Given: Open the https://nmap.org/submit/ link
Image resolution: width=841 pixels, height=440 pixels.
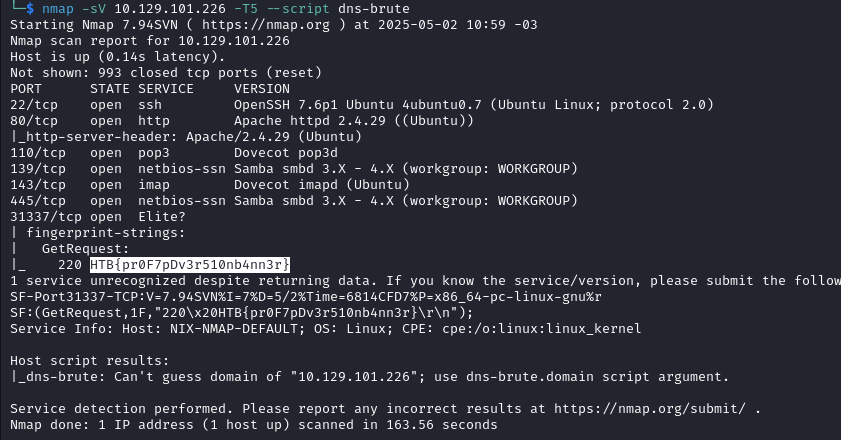Looking at the screenshot, I should click(x=650, y=409).
